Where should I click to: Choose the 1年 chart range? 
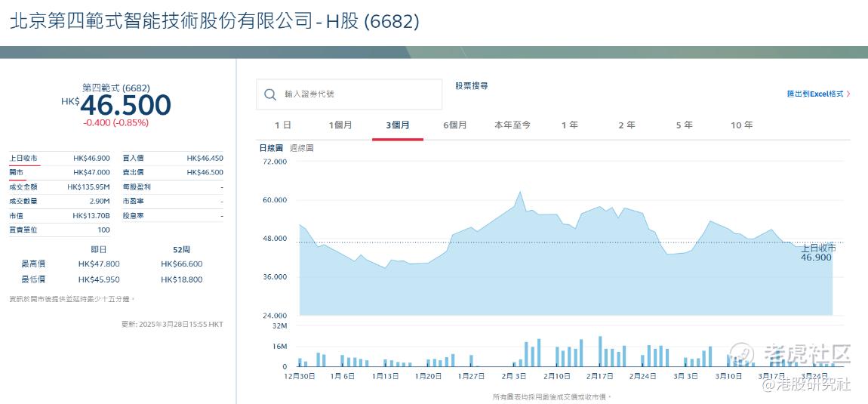pos(570,125)
